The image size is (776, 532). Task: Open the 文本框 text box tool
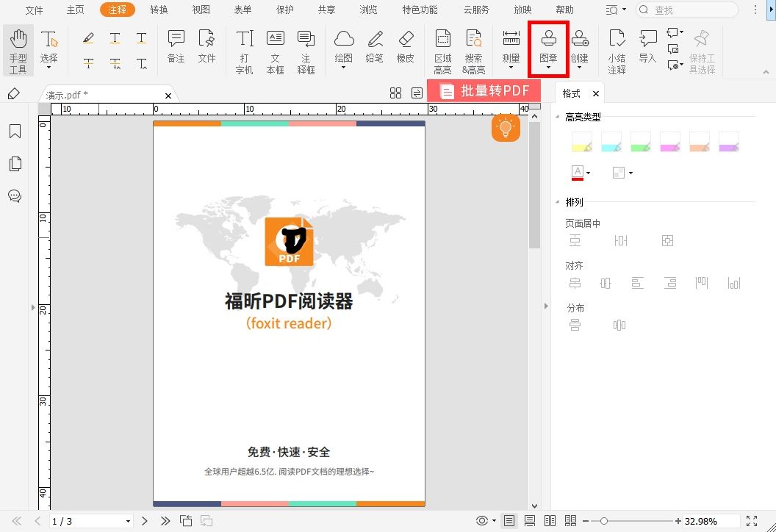pyautogui.click(x=275, y=48)
